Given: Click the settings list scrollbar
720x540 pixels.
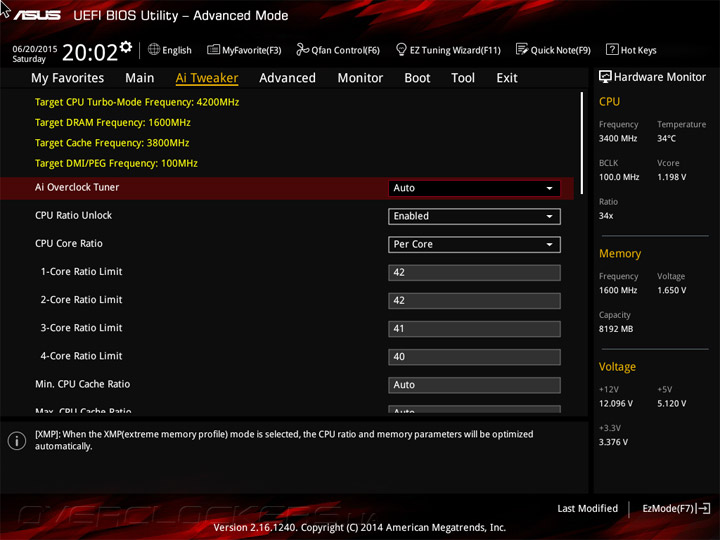Looking at the screenshot, I should pos(582,143).
